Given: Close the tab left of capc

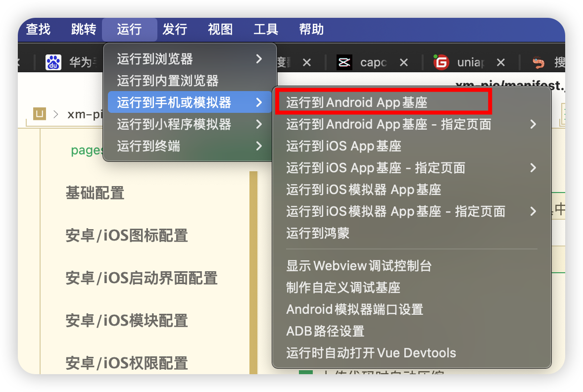Looking at the screenshot, I should coord(307,62).
